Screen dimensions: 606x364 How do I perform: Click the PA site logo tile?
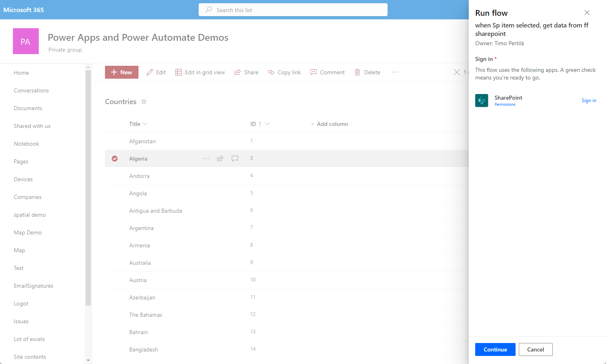tap(26, 41)
